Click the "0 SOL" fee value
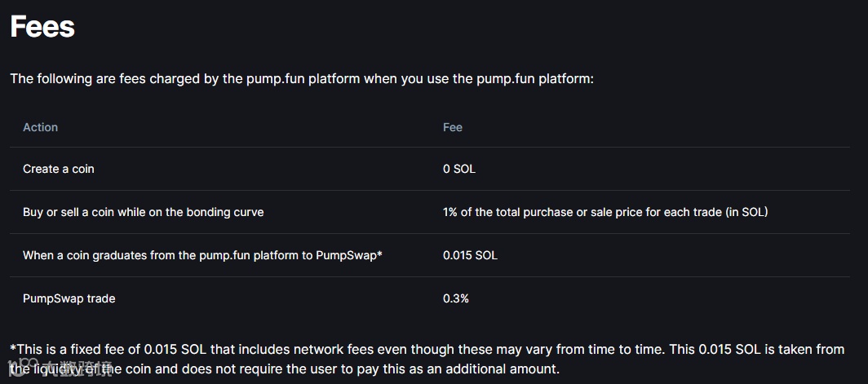Screen dimensions: 868x384 pyautogui.click(x=459, y=169)
